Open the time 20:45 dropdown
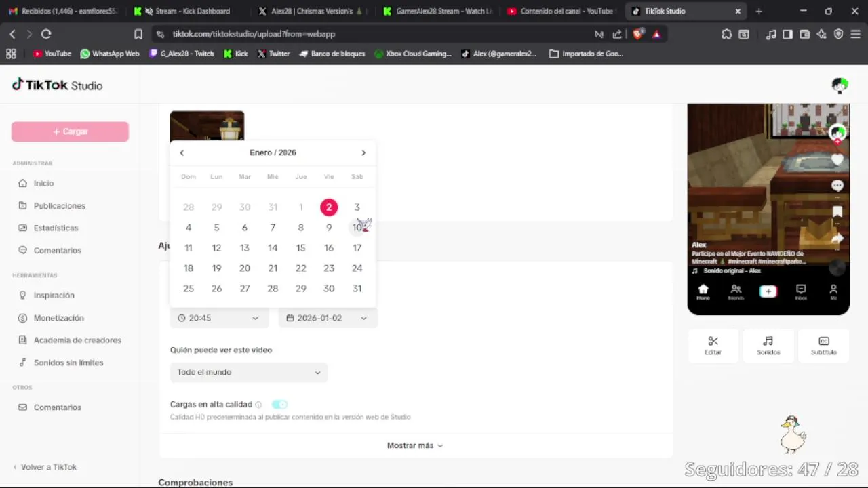The image size is (868, 488). [219, 318]
